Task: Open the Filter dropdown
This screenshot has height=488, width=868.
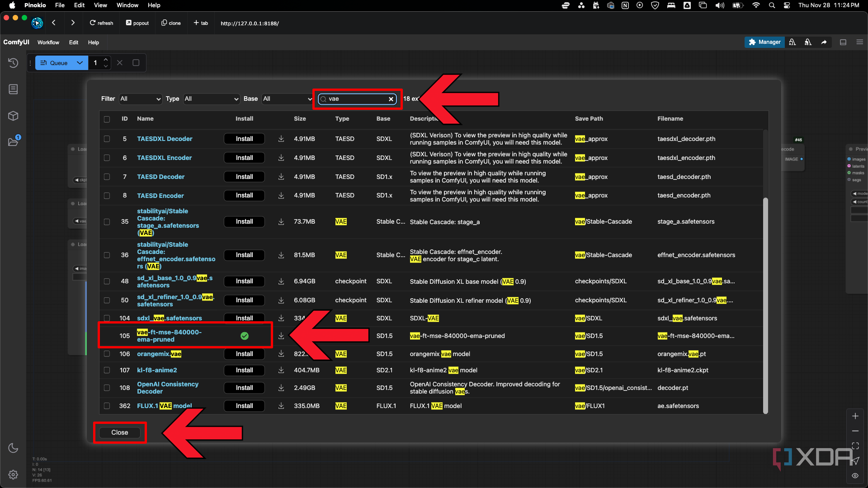Action: (x=141, y=99)
